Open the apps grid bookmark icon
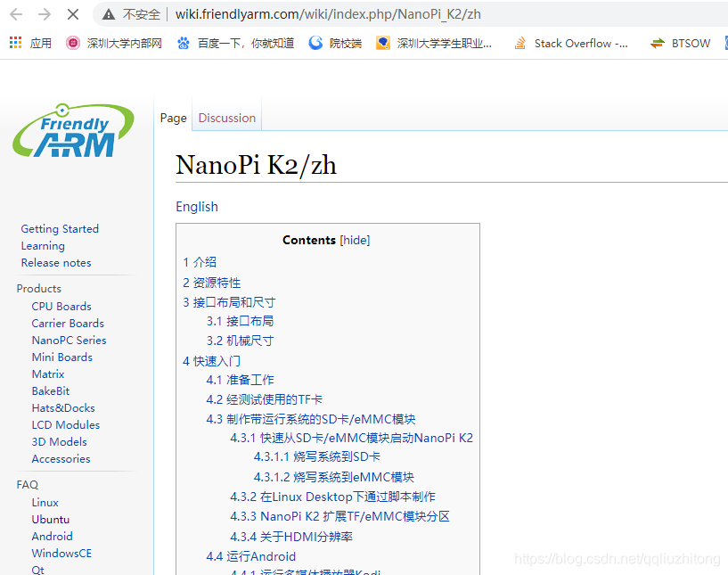The height and width of the screenshot is (575, 728). (15, 43)
